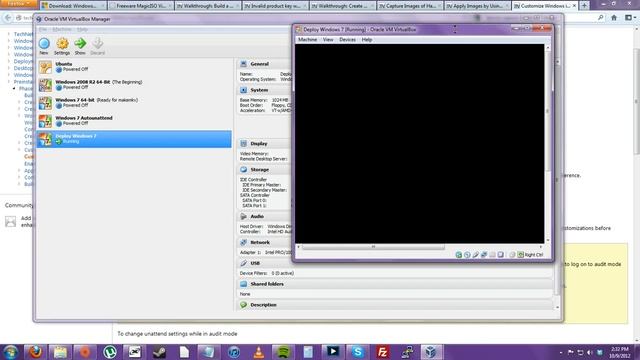Click the Right Ctrl host key label
The height and width of the screenshot is (360, 640).
[534, 255]
